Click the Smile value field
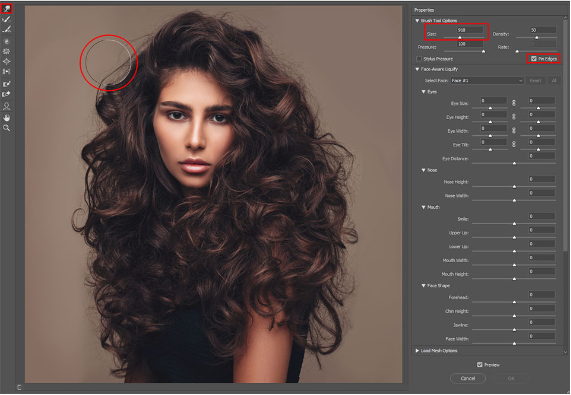 click(x=542, y=216)
